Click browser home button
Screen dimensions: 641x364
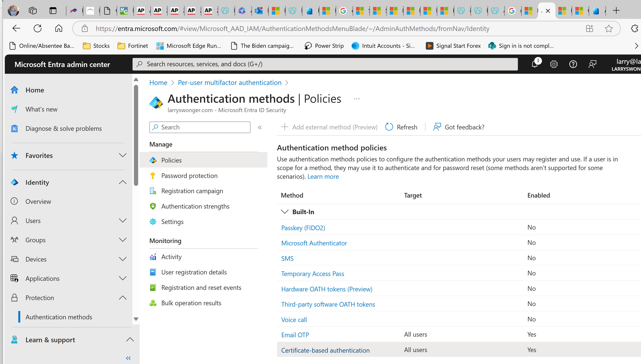click(59, 29)
